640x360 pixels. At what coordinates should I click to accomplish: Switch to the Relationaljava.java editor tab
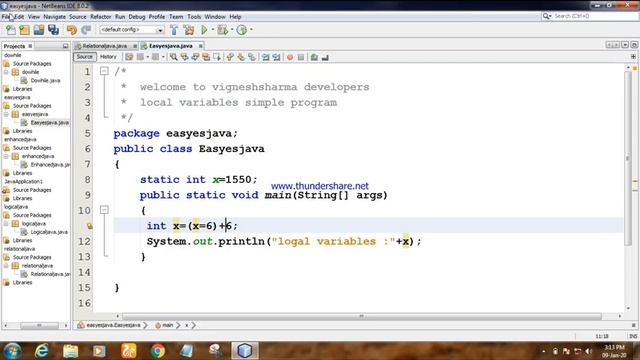[x=104, y=46]
